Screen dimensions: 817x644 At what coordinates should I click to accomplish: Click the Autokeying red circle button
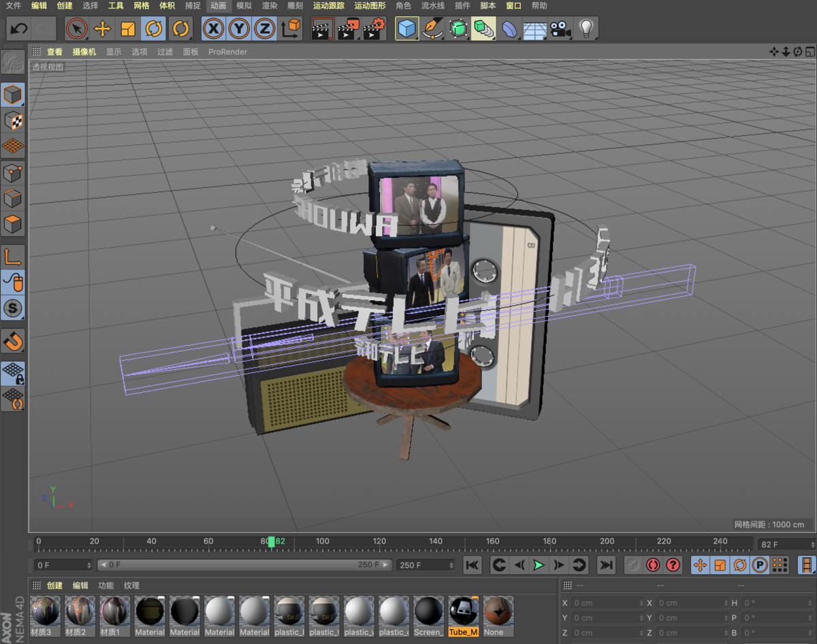click(653, 564)
